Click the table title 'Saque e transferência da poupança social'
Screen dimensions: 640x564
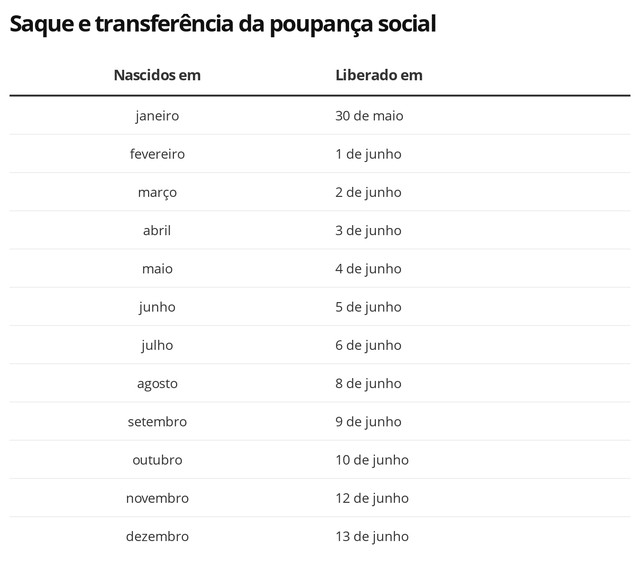click(223, 23)
